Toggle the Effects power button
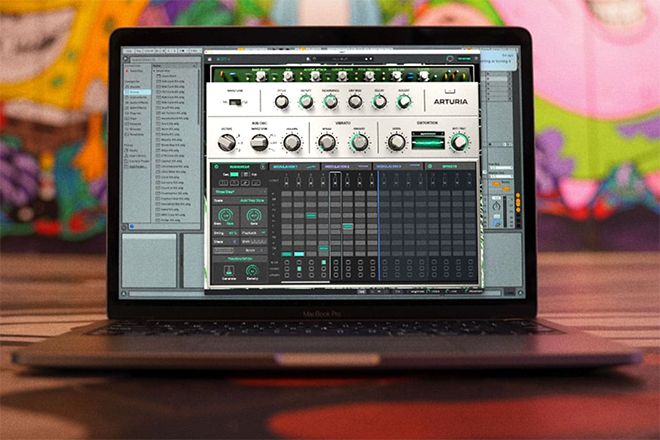This screenshot has width=660, height=440. (430, 167)
